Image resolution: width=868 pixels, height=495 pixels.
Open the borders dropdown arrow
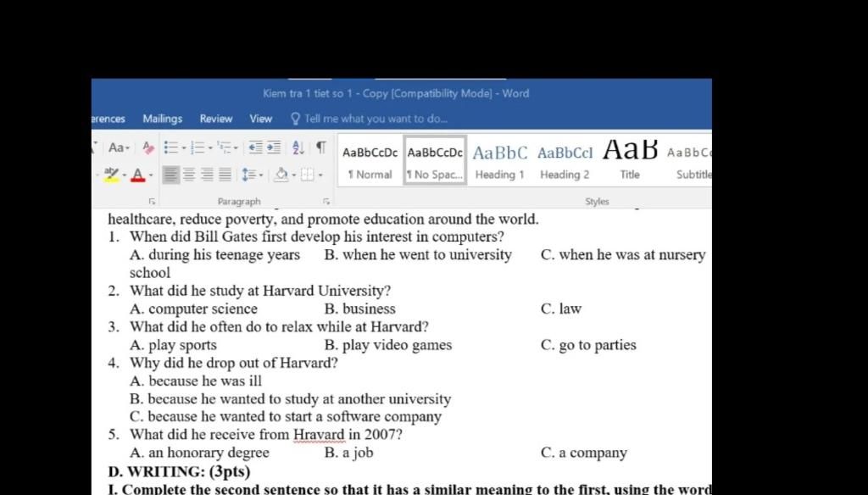(320, 175)
